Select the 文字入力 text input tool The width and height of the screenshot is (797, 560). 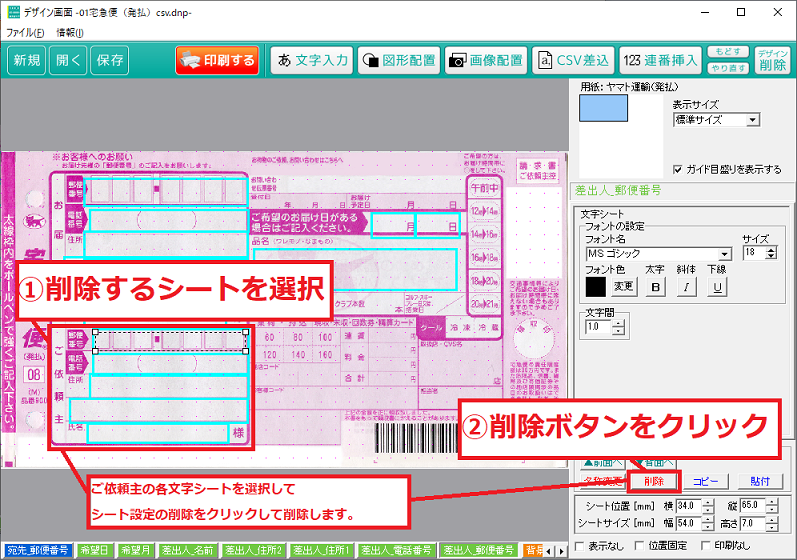(x=312, y=60)
